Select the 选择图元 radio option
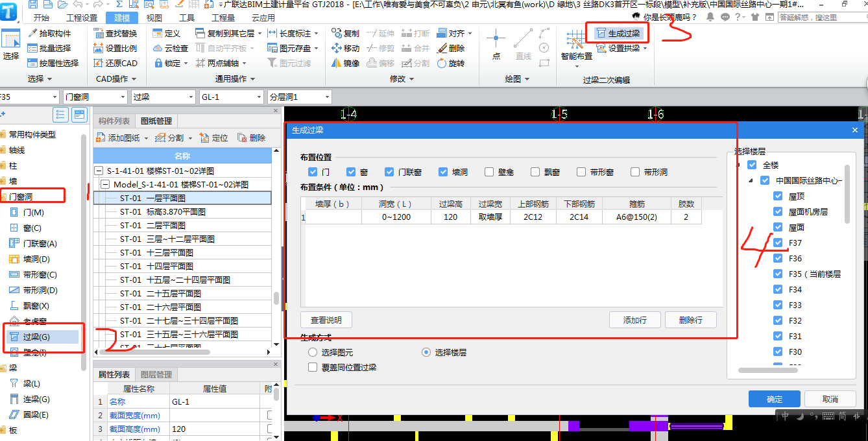The width and height of the screenshot is (868, 441). click(313, 352)
